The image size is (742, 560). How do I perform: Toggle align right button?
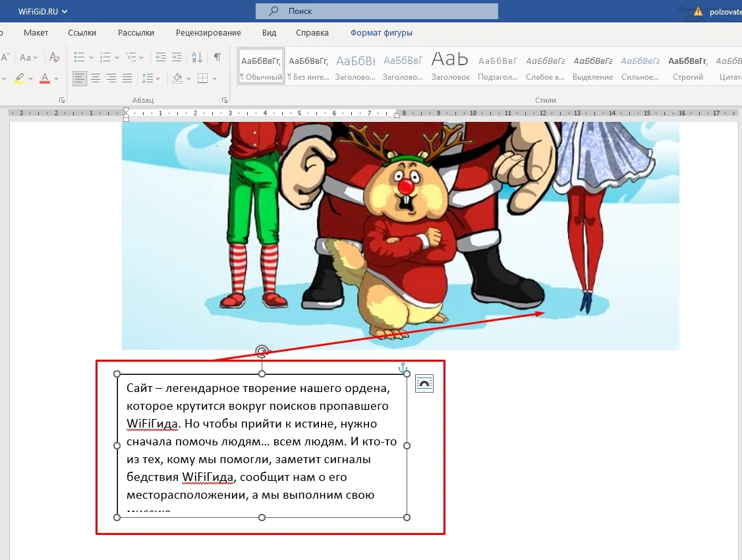tap(111, 78)
